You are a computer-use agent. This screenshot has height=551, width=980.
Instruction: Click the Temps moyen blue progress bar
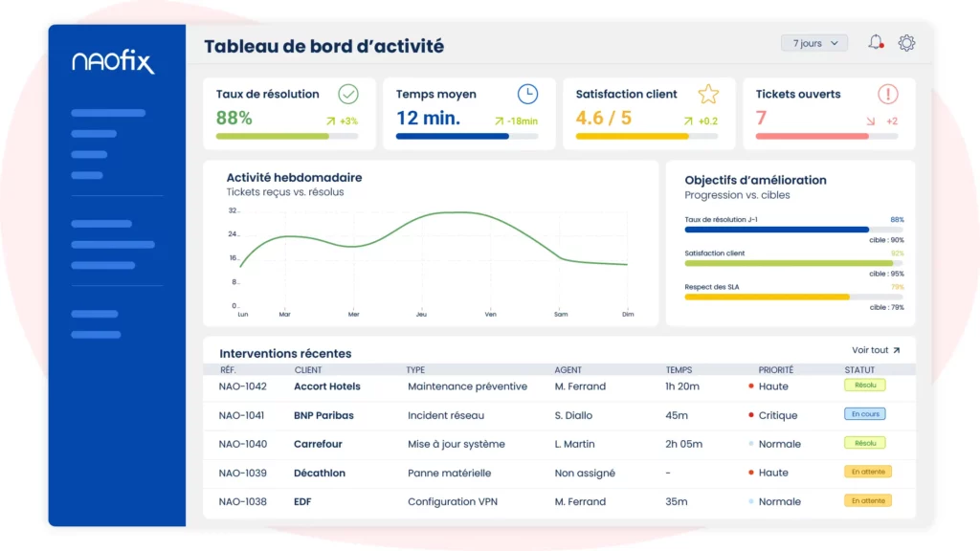coord(467,136)
